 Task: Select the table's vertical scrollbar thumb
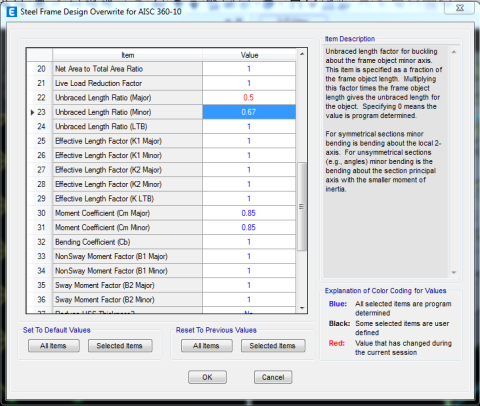(301, 206)
